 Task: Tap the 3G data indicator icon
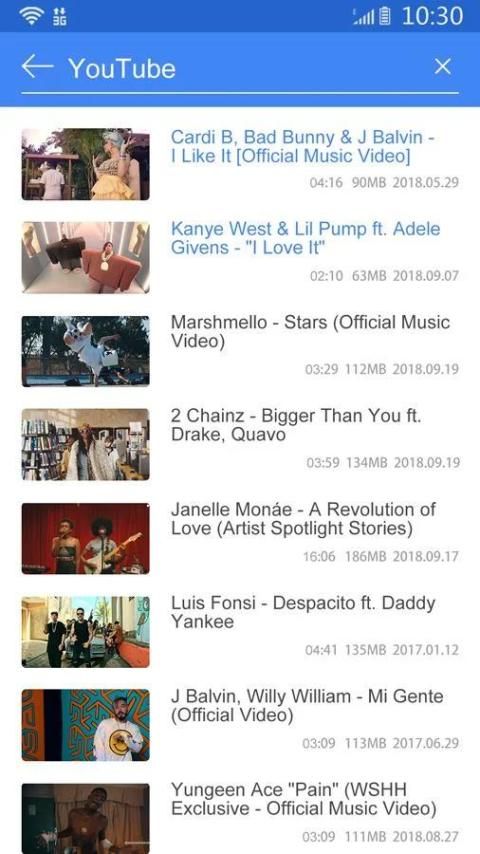59,16
